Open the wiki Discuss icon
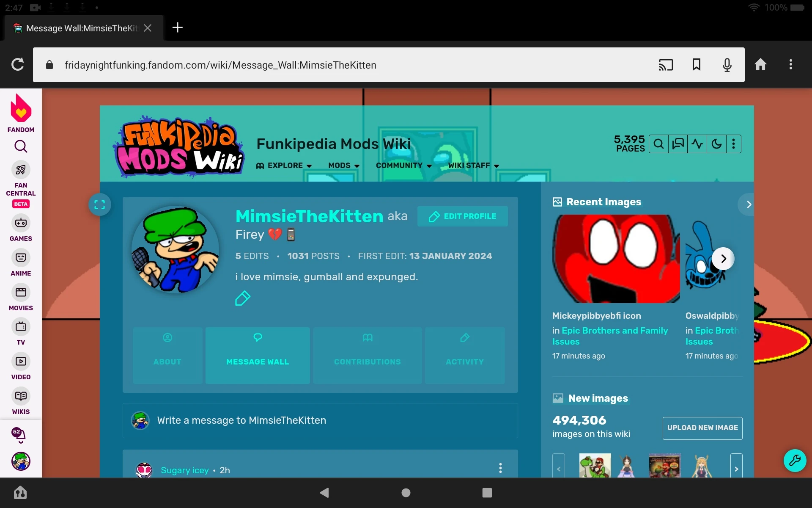Image resolution: width=812 pixels, height=508 pixels. (678, 144)
